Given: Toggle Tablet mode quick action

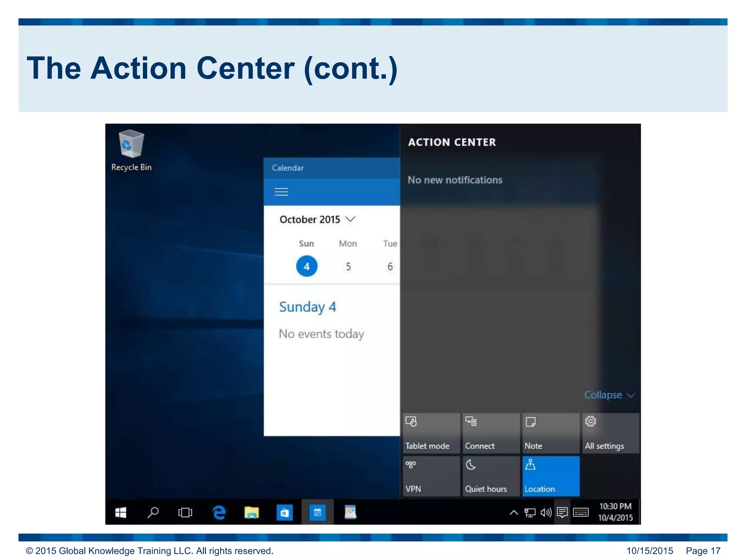Looking at the screenshot, I should (x=431, y=433).
